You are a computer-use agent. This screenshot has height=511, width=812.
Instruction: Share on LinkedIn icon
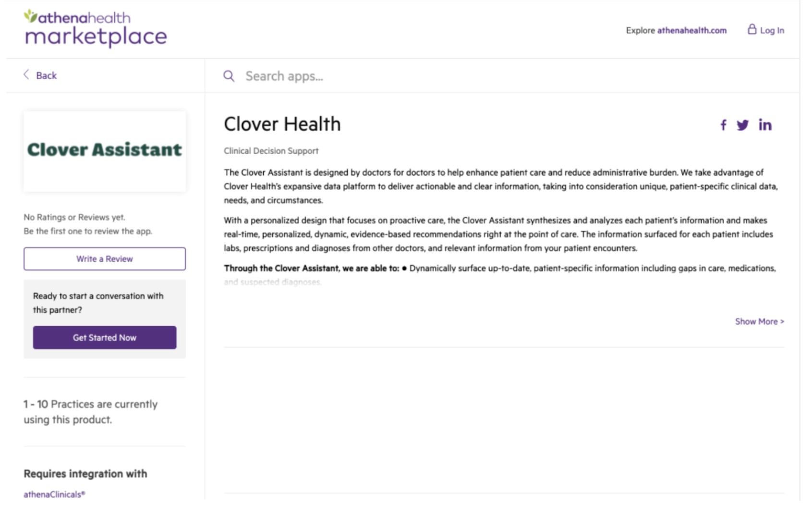765,125
